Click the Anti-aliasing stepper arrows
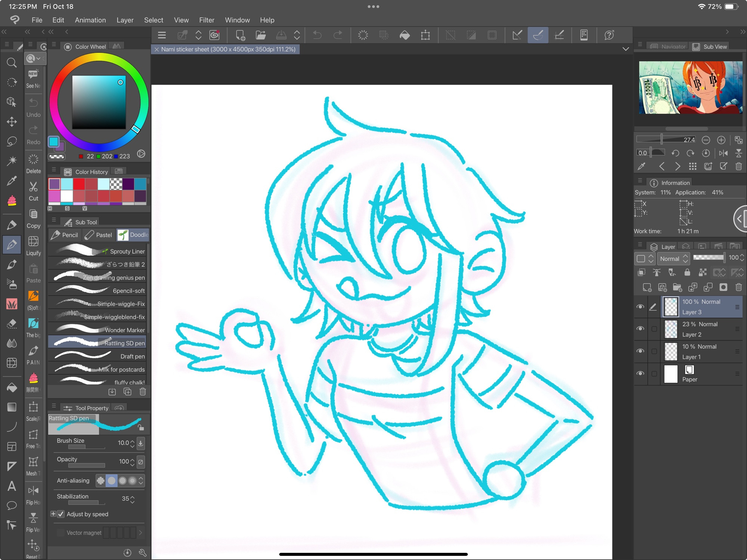The image size is (747, 560). (x=141, y=481)
